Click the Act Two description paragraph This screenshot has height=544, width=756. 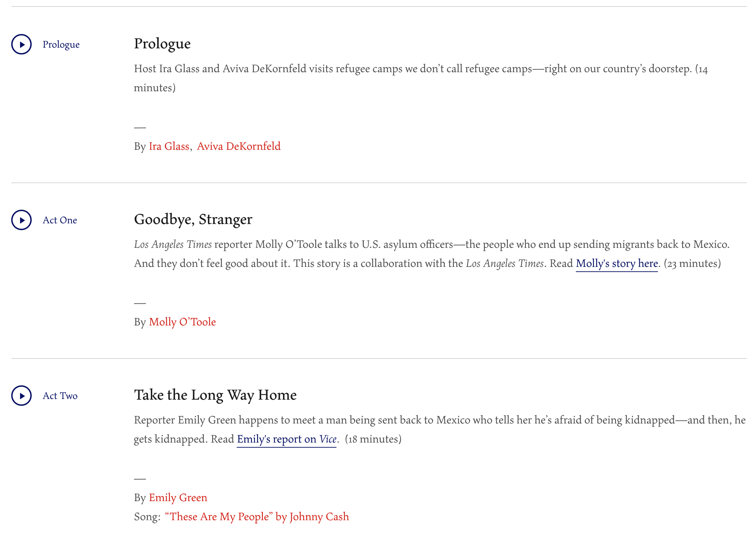pyautogui.click(x=440, y=430)
